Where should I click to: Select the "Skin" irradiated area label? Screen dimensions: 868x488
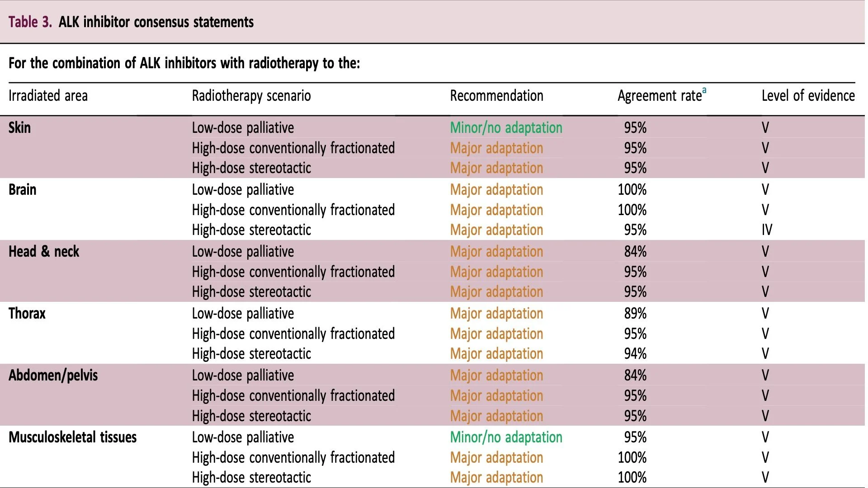(19, 128)
